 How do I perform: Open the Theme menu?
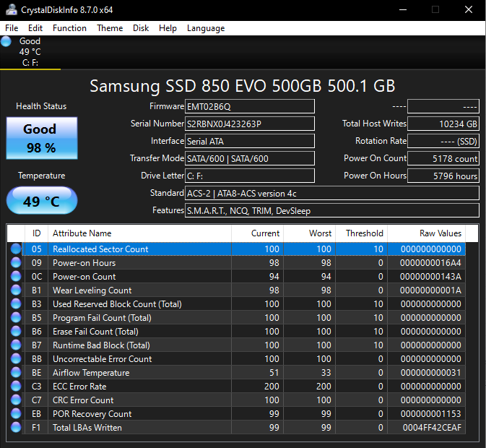tap(110, 28)
